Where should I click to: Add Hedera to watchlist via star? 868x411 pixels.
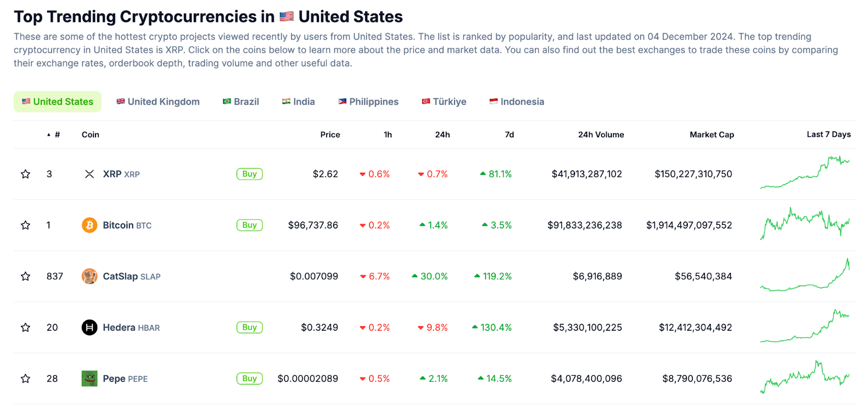coord(25,327)
